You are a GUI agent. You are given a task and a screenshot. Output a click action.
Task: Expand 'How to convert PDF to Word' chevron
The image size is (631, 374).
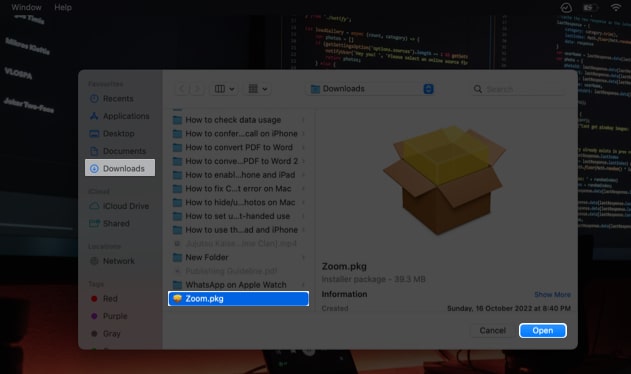tap(303, 147)
